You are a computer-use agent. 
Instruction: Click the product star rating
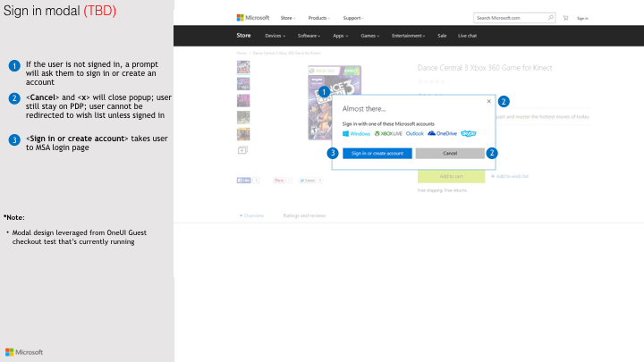(431, 81)
